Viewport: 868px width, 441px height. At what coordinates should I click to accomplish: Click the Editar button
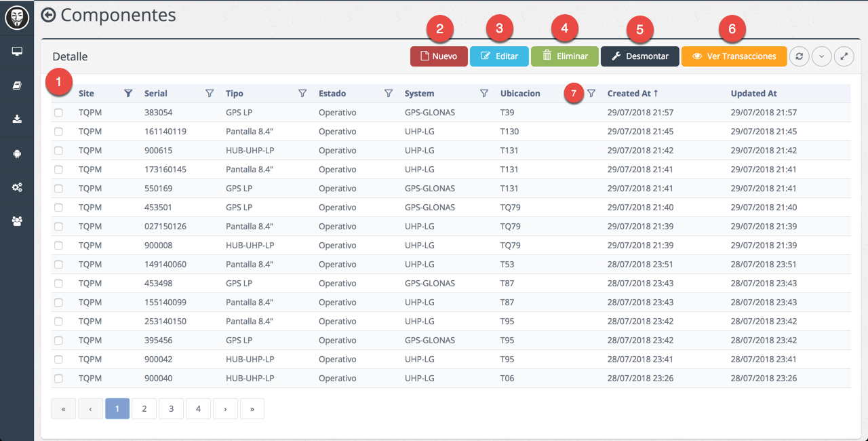(x=499, y=56)
